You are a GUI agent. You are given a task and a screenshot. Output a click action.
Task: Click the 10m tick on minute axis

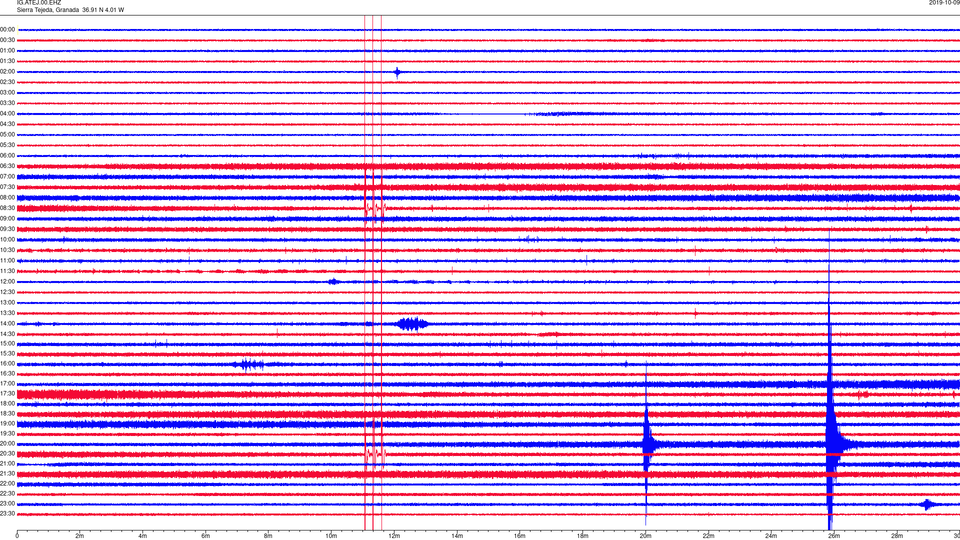[331, 536]
